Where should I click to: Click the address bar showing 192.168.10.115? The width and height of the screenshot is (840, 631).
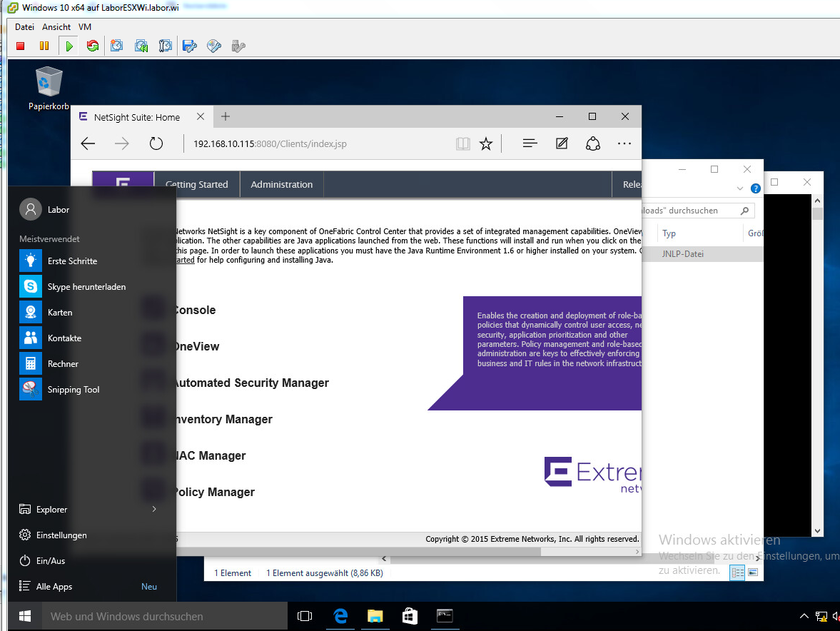[x=319, y=143]
